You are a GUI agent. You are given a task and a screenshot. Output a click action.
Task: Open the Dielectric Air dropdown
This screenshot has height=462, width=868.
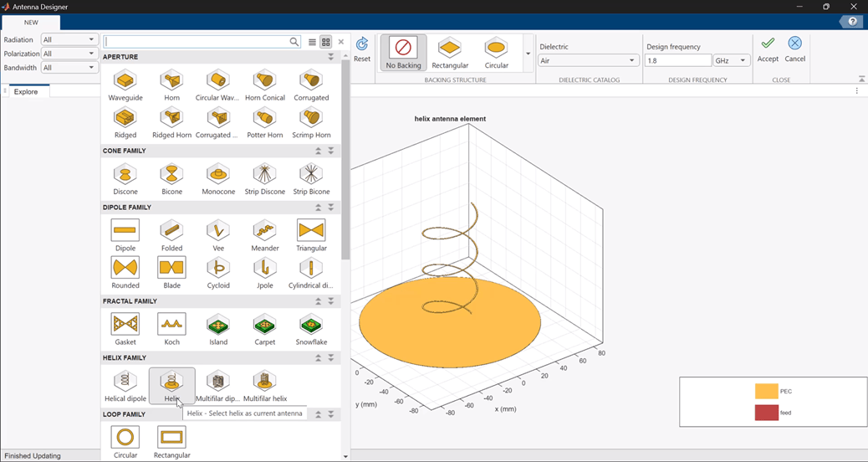(x=589, y=60)
